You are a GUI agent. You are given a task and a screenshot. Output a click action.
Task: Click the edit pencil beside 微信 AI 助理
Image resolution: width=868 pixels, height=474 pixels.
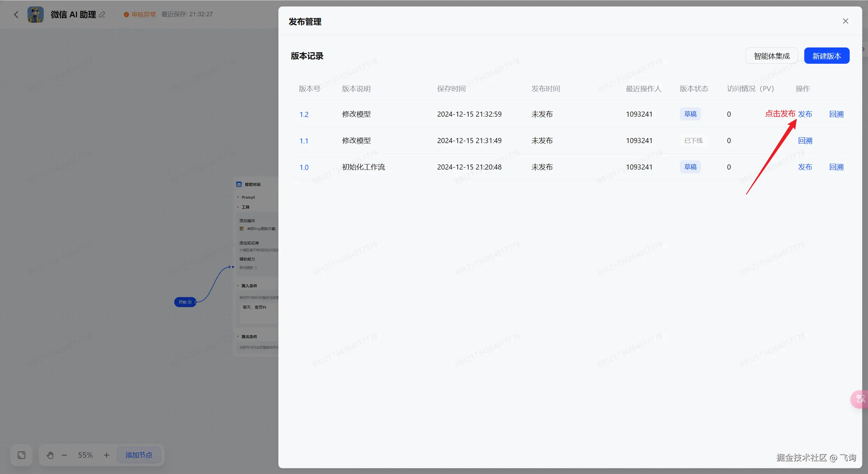[102, 15]
